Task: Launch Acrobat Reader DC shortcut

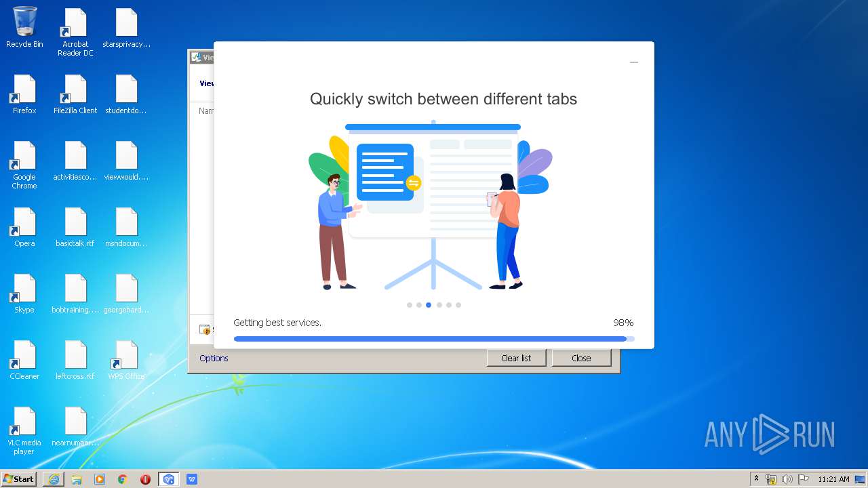Action: (75, 32)
